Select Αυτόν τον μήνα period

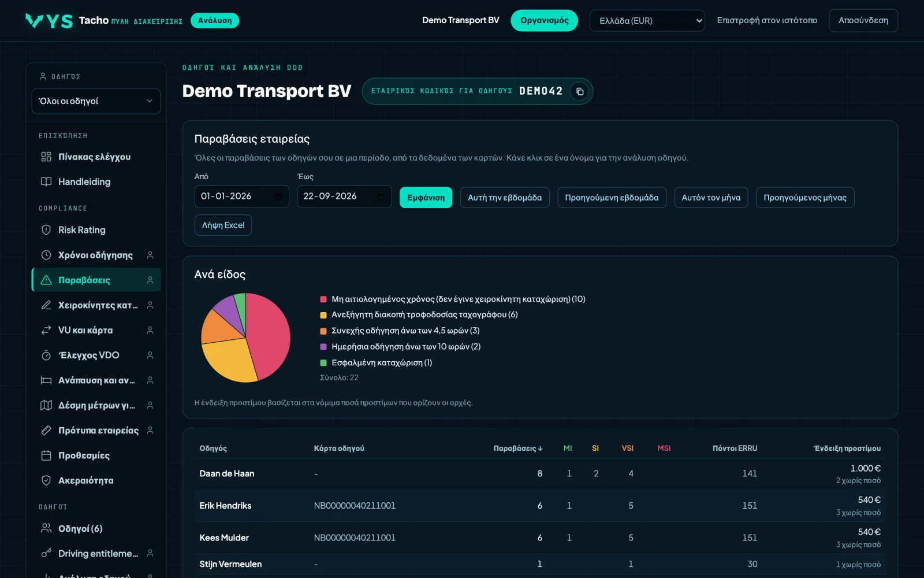711,198
